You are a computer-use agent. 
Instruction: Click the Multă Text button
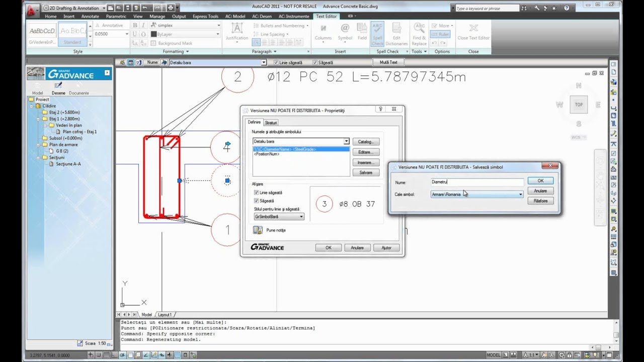pyautogui.click(x=388, y=62)
